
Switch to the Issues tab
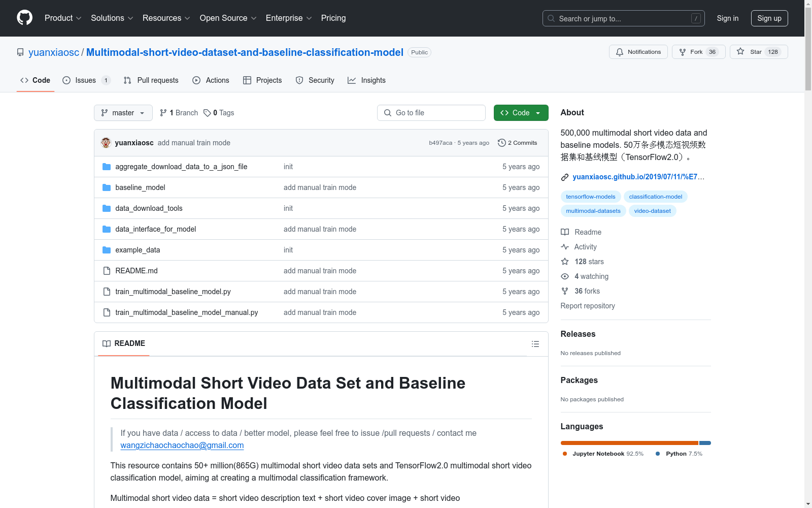(x=86, y=80)
